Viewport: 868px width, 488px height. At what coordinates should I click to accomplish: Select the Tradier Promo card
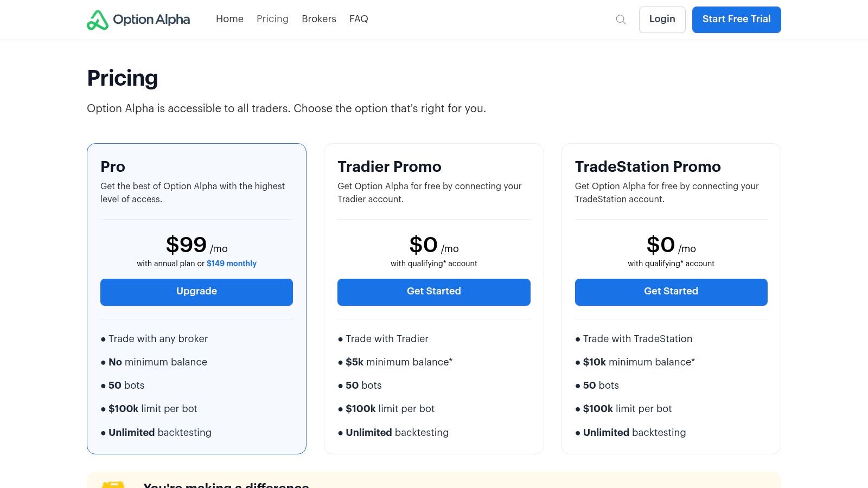point(433,167)
